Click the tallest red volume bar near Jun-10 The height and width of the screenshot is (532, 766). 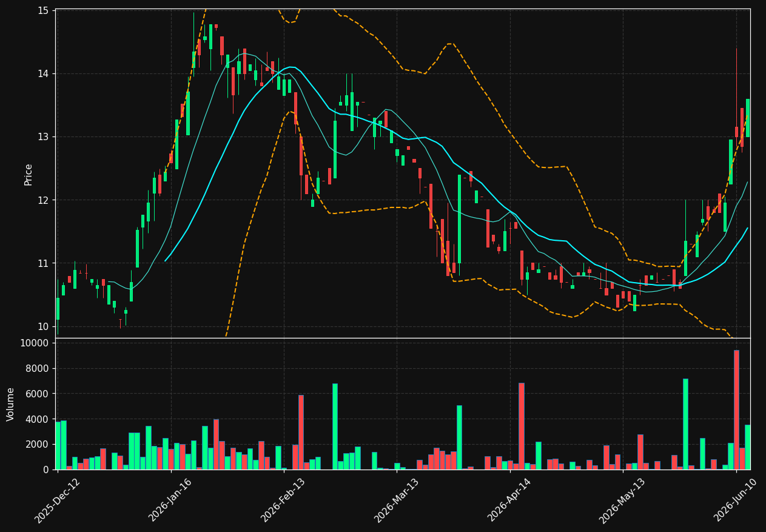[x=736, y=409]
